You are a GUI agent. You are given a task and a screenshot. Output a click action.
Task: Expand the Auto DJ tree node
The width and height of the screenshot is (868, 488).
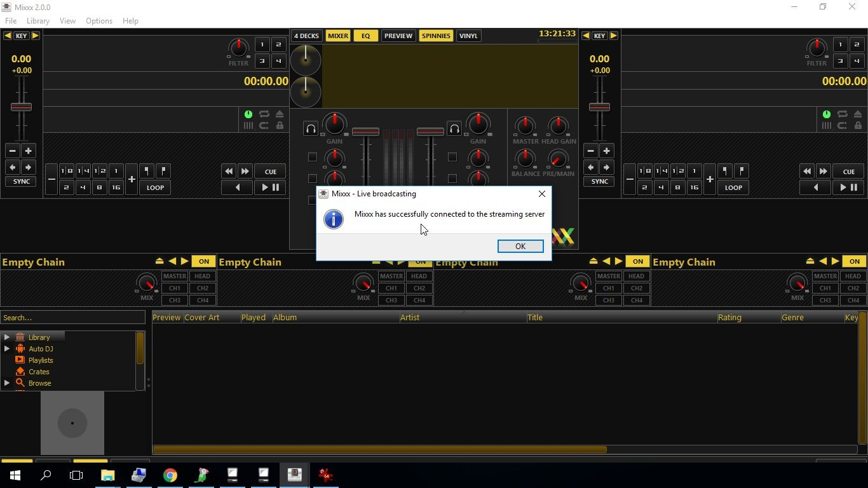pos(7,349)
